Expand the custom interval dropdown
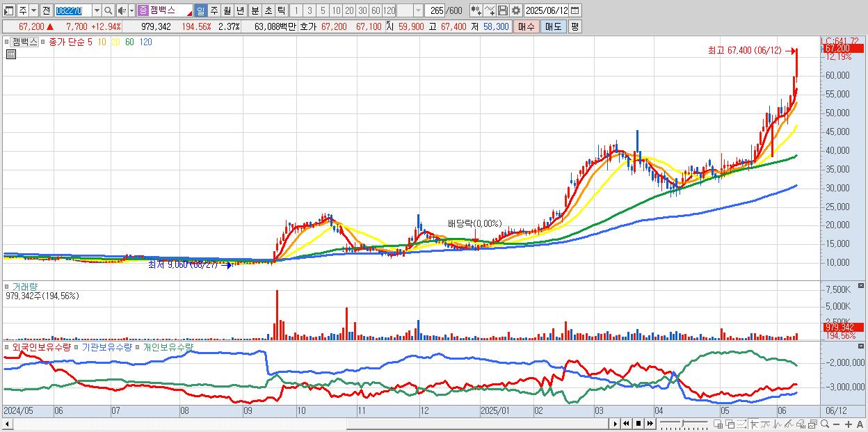This screenshot has height=432, width=868. pos(418,10)
